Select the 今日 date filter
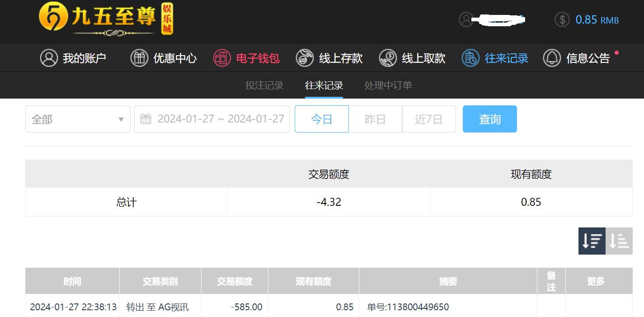 (x=322, y=119)
